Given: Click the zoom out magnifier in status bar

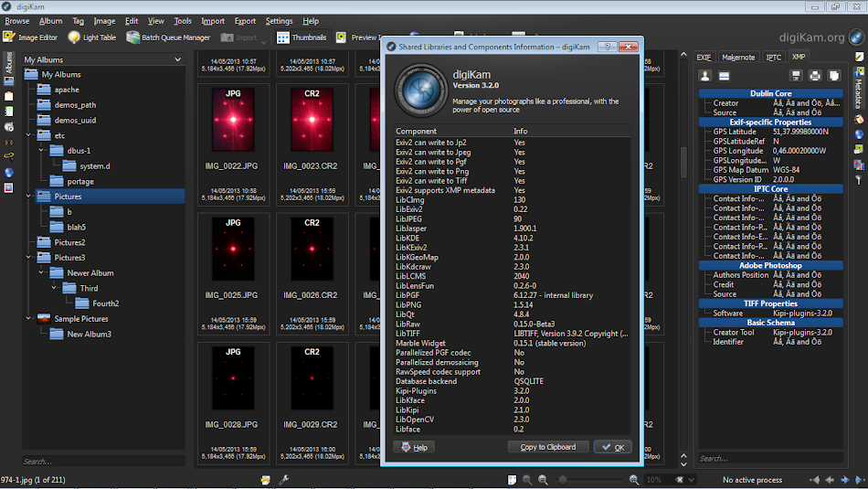Looking at the screenshot, I should [543, 480].
